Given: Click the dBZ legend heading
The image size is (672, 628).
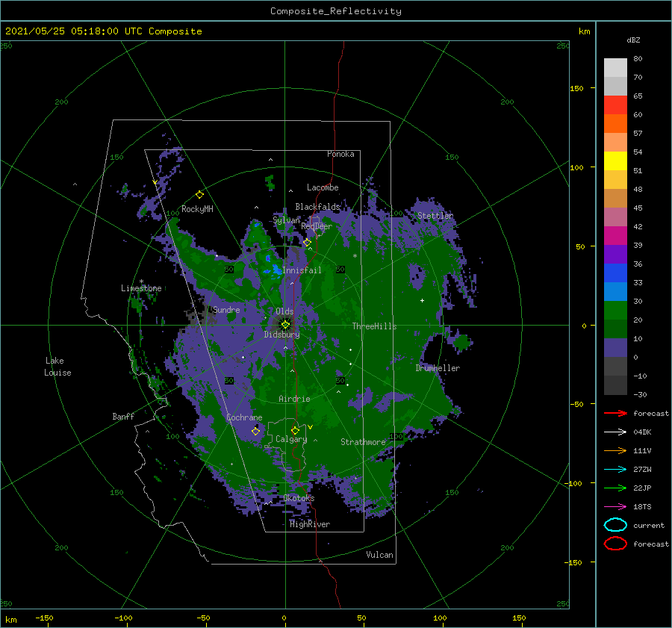Looking at the screenshot, I should 633,40.
